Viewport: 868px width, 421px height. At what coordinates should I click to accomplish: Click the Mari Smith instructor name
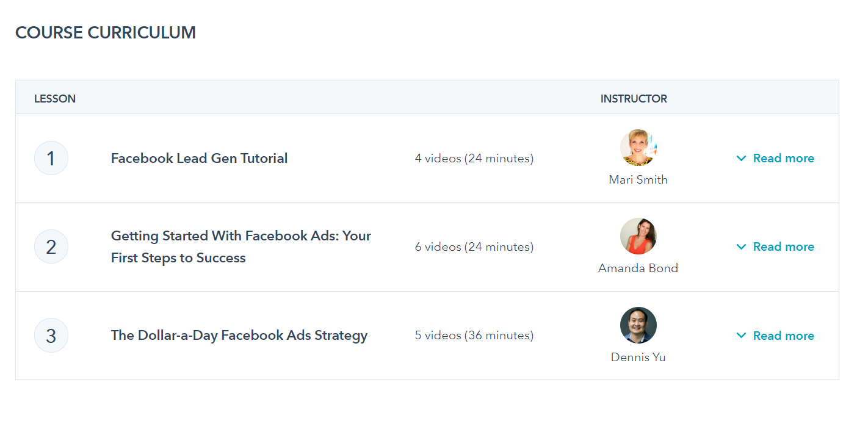638,180
